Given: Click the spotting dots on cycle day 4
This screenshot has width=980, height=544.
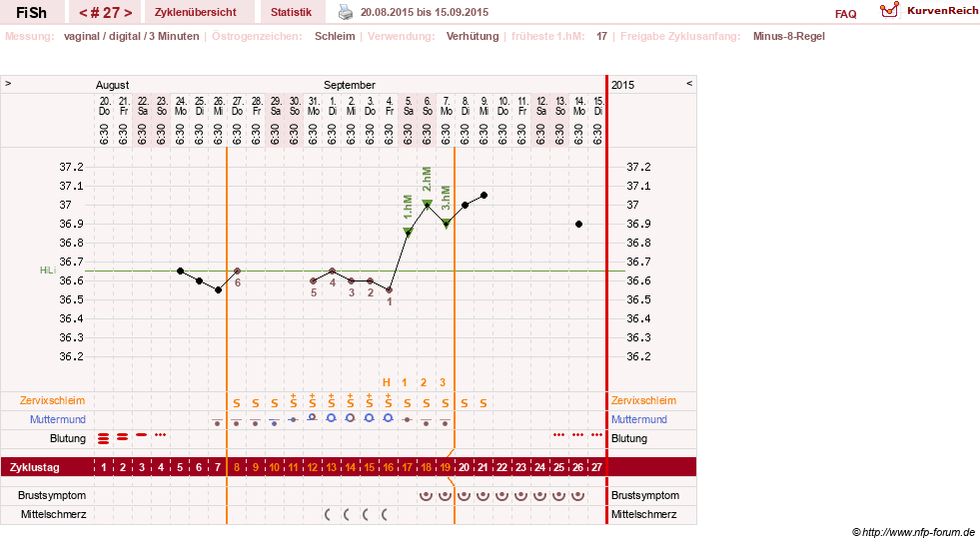Looking at the screenshot, I should tap(160, 434).
